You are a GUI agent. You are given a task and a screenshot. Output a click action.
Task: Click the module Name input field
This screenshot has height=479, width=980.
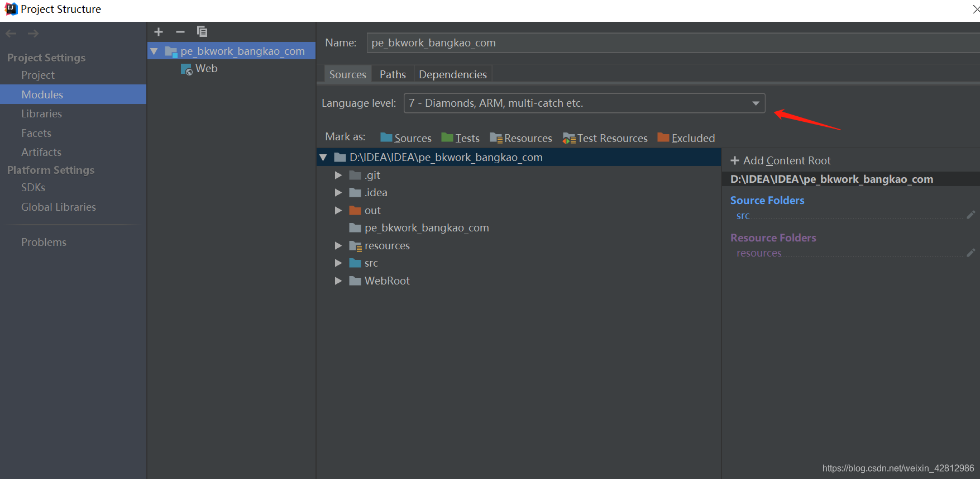coord(673,43)
